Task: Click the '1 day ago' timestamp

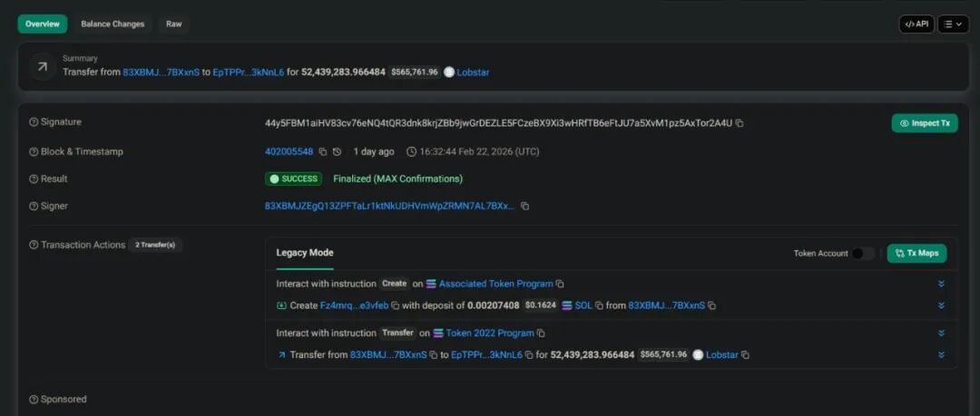Action: [x=374, y=151]
